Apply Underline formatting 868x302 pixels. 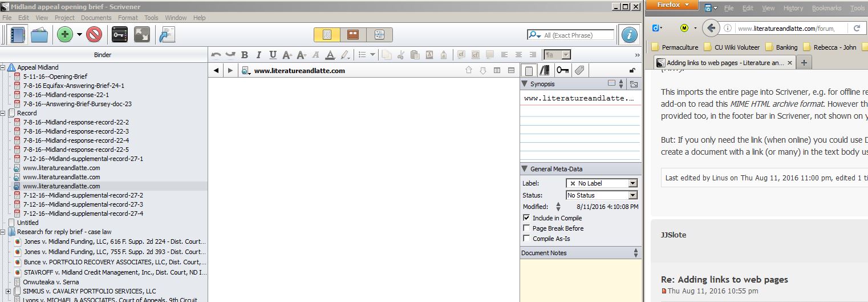(273, 55)
